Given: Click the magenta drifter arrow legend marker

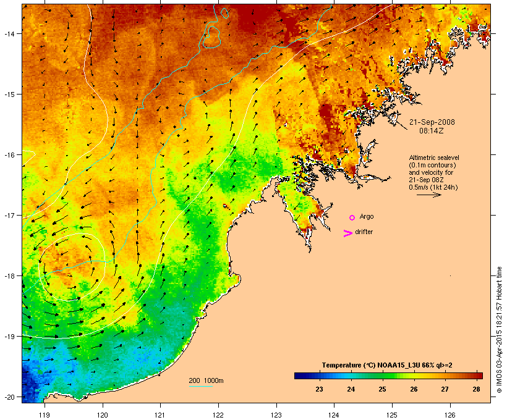Looking at the screenshot, I should click(x=347, y=233).
